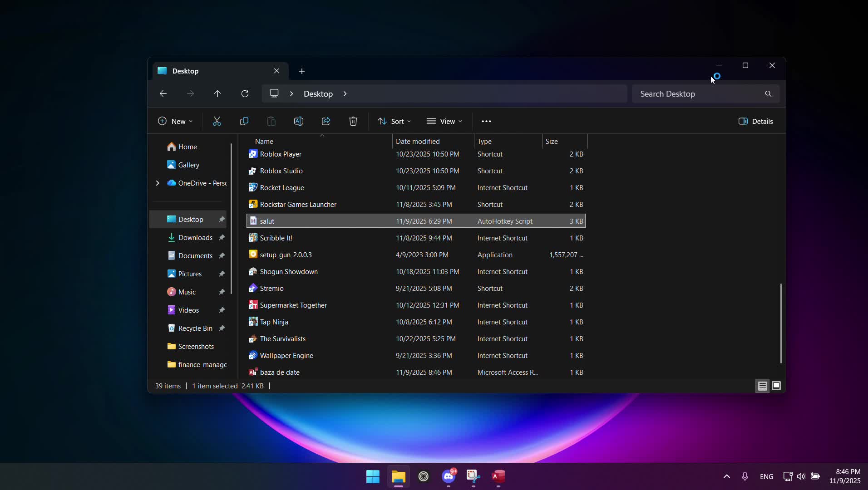868x490 pixels.
Task: Click the file list vertical scrollbar
Action: (x=781, y=323)
